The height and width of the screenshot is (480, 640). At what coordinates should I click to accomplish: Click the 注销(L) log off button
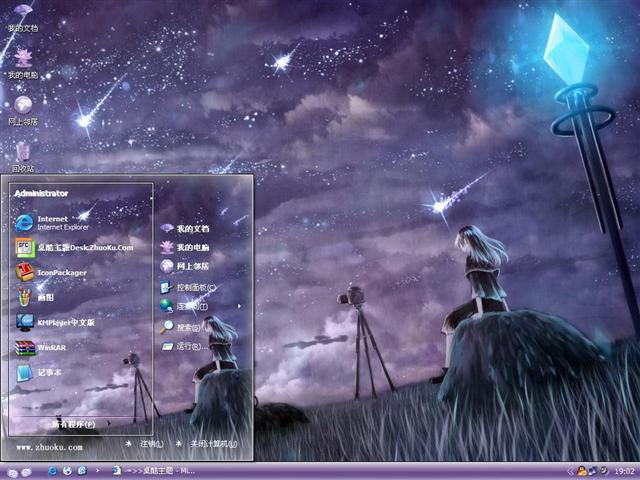144,444
